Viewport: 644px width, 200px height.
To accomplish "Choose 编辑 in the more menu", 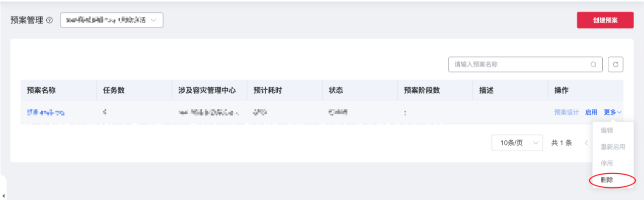I will [x=607, y=130].
